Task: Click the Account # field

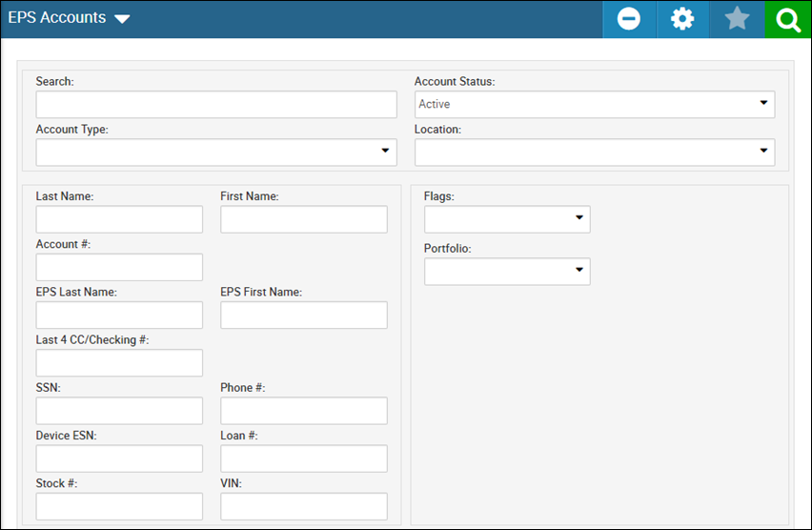Action: (119, 267)
